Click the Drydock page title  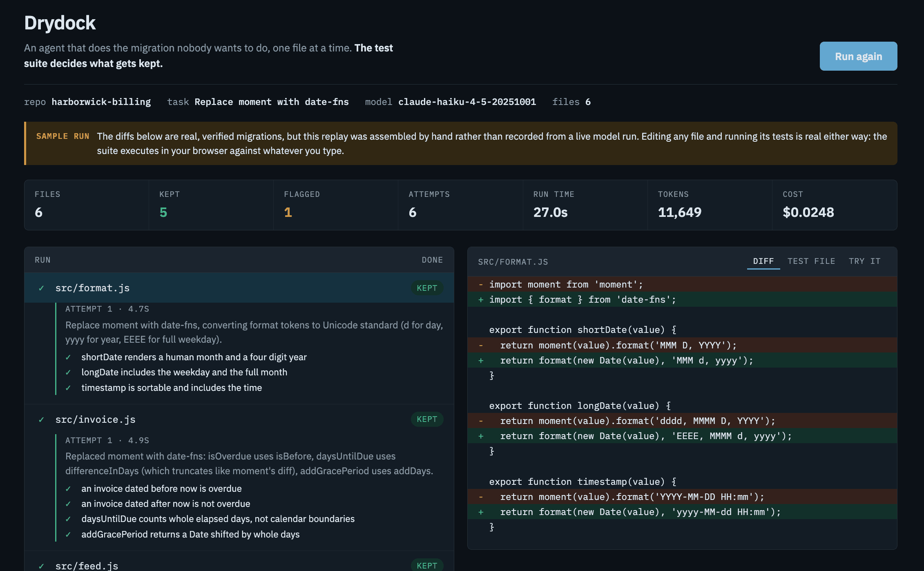60,23
